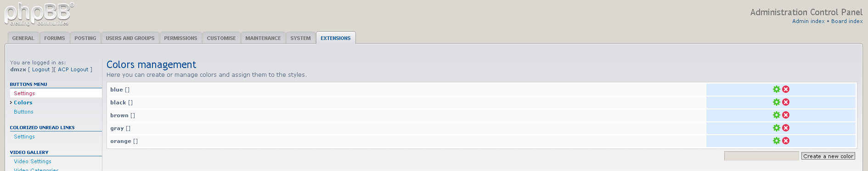Image resolution: width=868 pixels, height=171 pixels.
Task: Click the green edit gear for blue
Action: (777, 89)
